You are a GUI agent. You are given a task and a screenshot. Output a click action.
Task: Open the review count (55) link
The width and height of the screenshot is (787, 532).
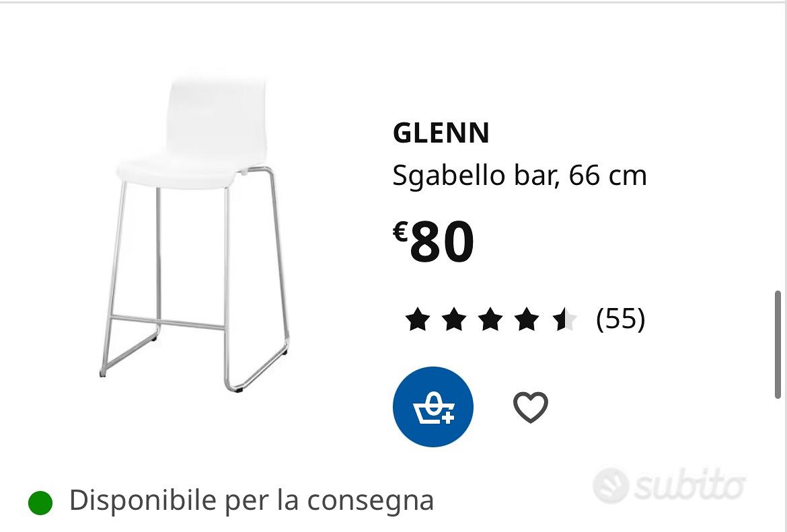pos(621,319)
